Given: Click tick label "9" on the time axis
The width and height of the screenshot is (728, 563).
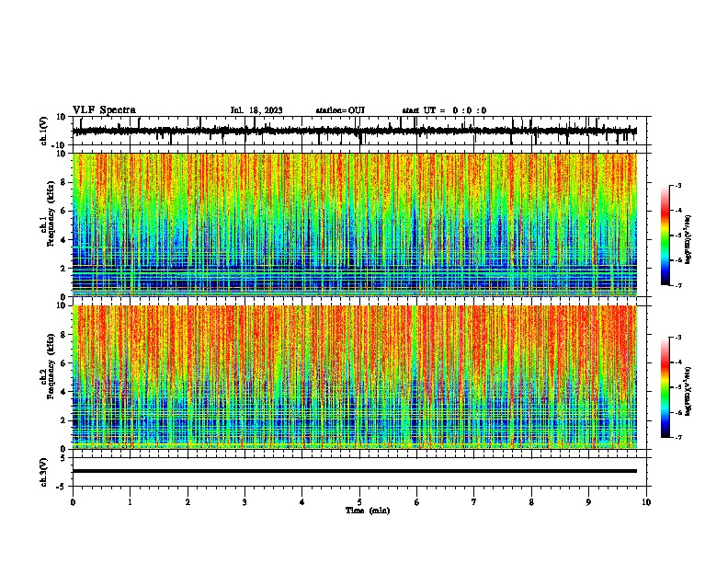Looking at the screenshot, I should click(x=588, y=502).
